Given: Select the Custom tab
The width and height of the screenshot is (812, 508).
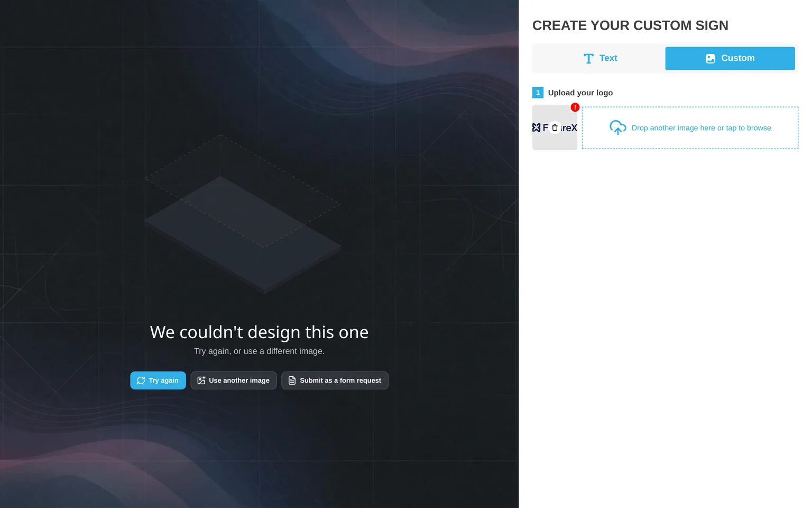Looking at the screenshot, I should tap(730, 58).
